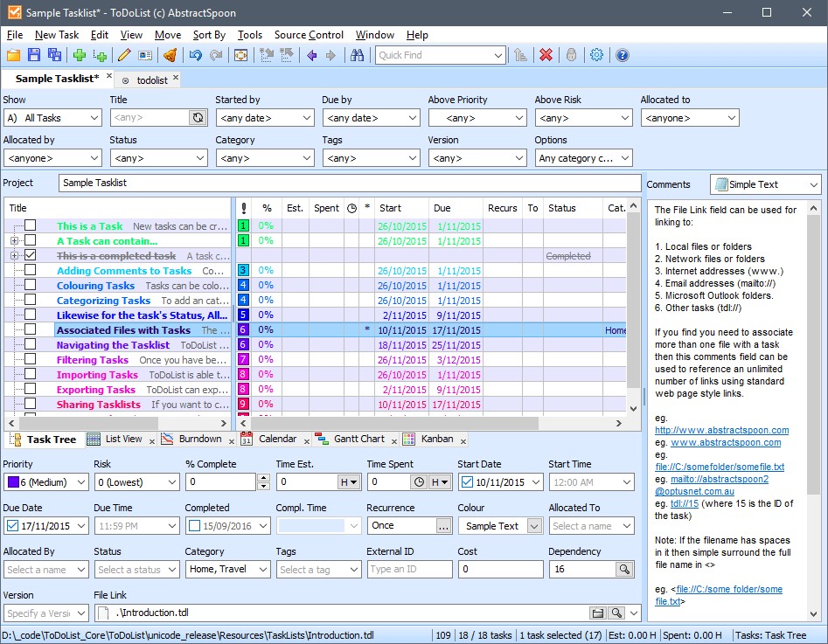Click the New Task green plus icon
This screenshot has width=828, height=644.
(80, 55)
